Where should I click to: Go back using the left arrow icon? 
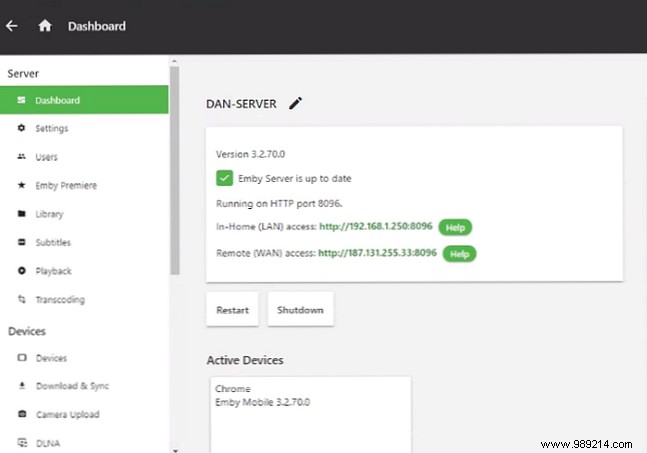[x=12, y=26]
